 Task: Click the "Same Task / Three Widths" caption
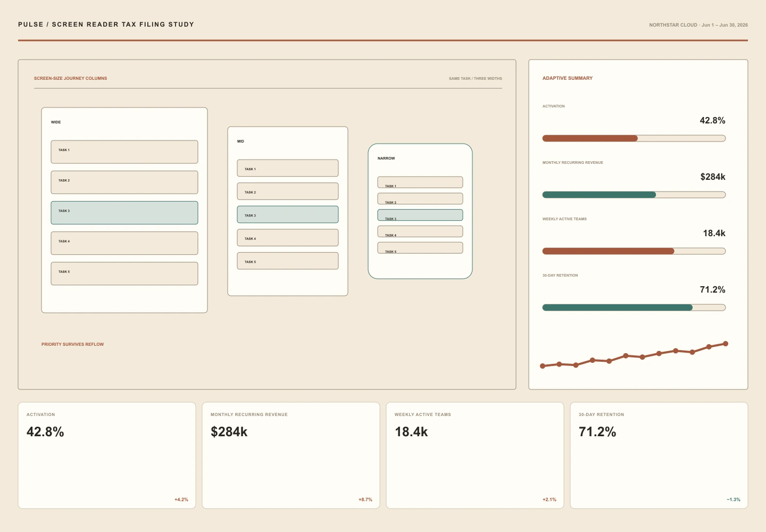coord(476,79)
